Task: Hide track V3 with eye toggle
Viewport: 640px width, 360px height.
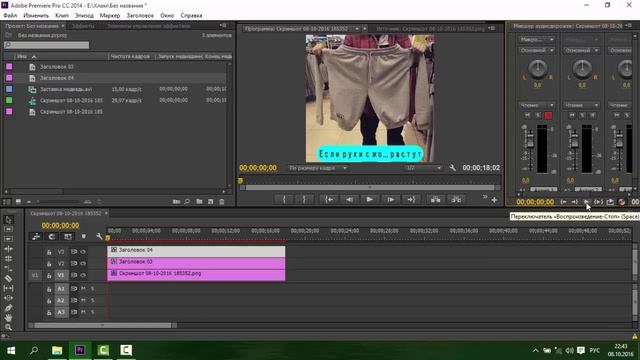Action: [83, 252]
